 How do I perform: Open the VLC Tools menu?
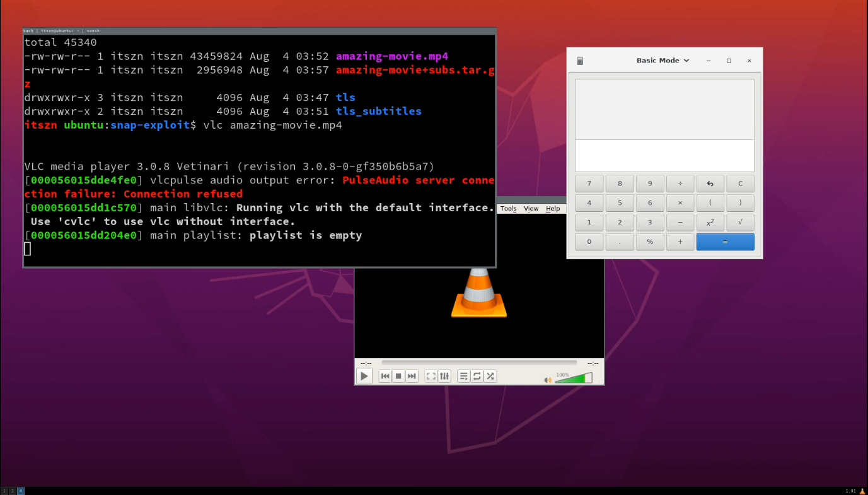pyautogui.click(x=508, y=209)
